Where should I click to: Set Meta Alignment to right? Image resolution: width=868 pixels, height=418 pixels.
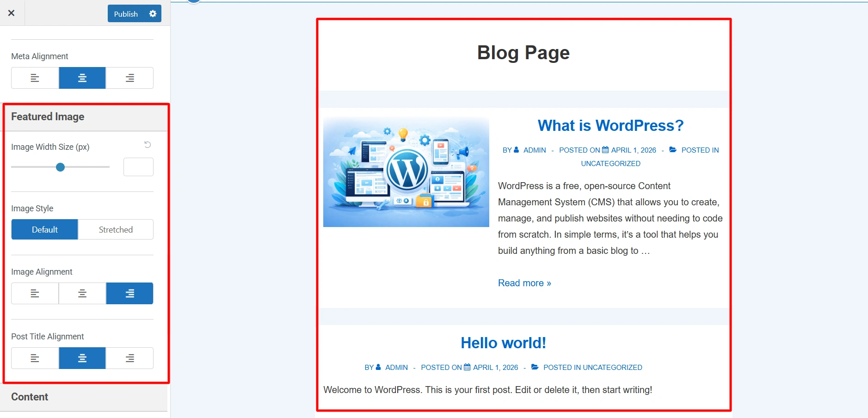point(130,78)
